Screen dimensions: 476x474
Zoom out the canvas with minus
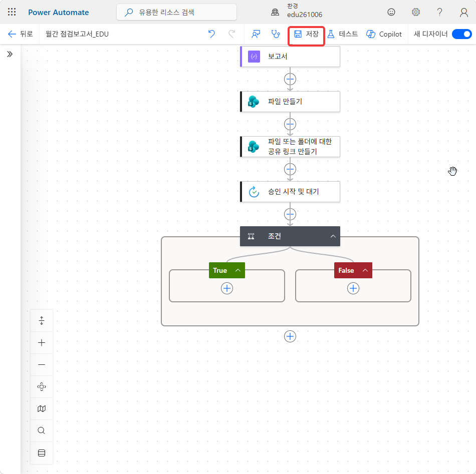coord(42,364)
